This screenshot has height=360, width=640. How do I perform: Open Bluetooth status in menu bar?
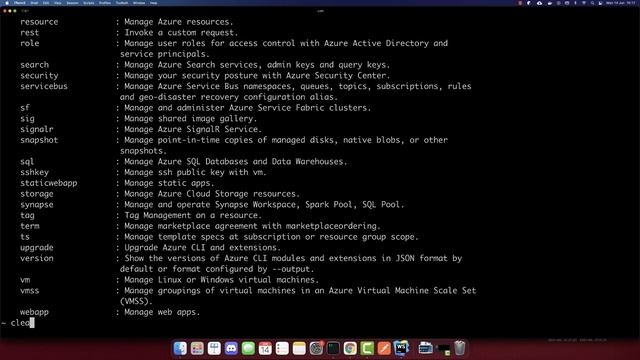pos(576,3)
